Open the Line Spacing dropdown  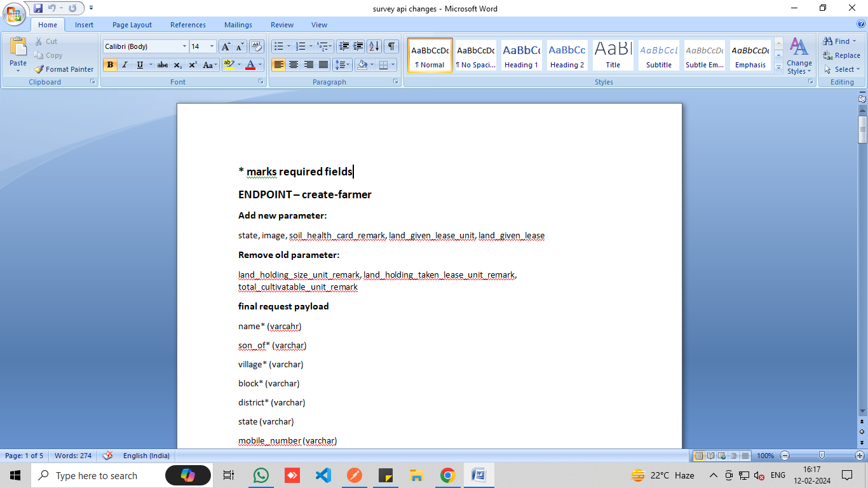pos(343,65)
